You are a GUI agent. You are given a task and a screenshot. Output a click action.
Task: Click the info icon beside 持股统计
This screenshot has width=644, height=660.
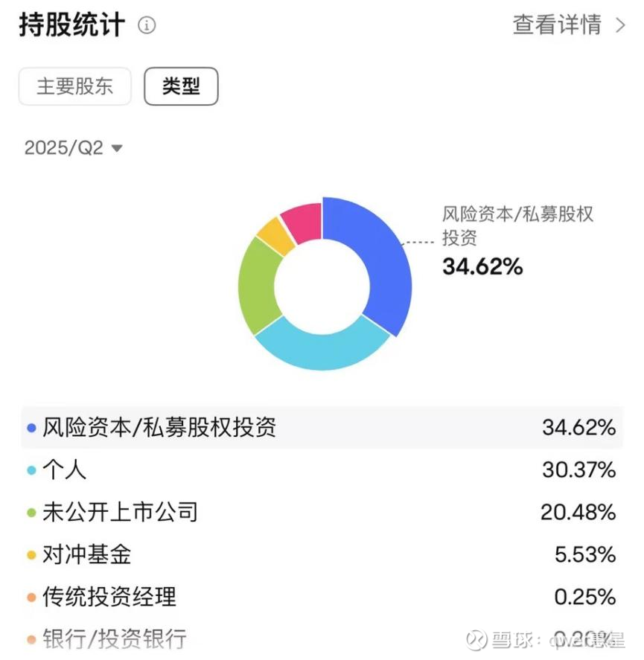pos(147,26)
